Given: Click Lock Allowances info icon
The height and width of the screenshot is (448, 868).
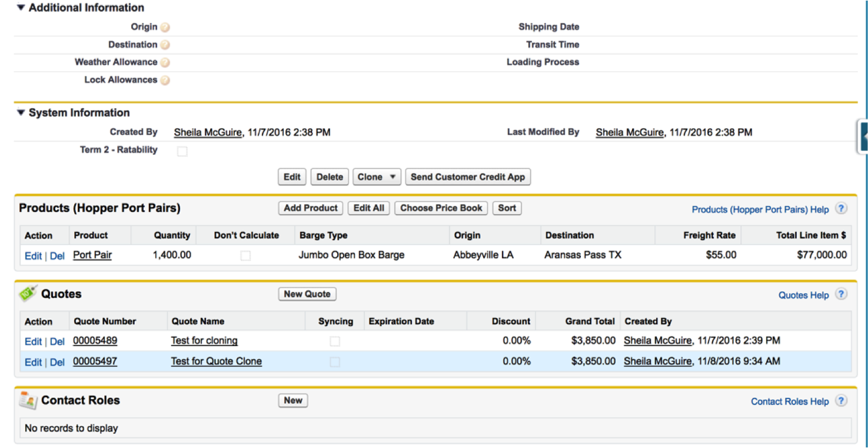Looking at the screenshot, I should (x=165, y=80).
